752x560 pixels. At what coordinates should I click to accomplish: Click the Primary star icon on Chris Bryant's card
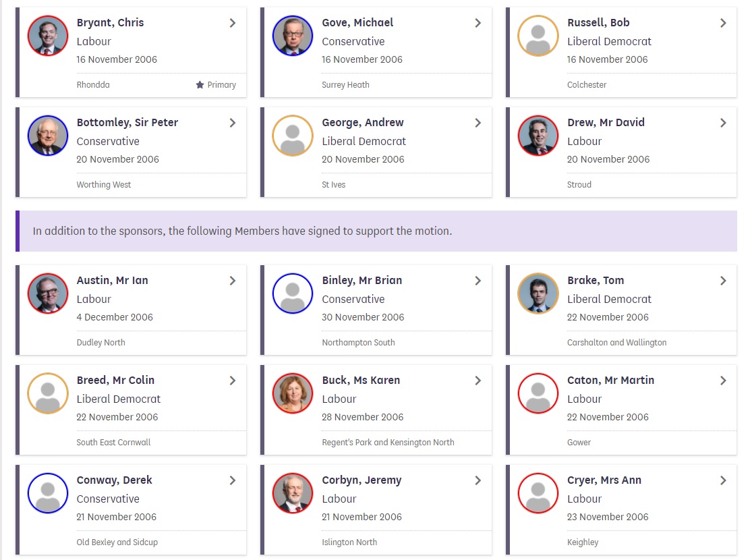coord(200,85)
